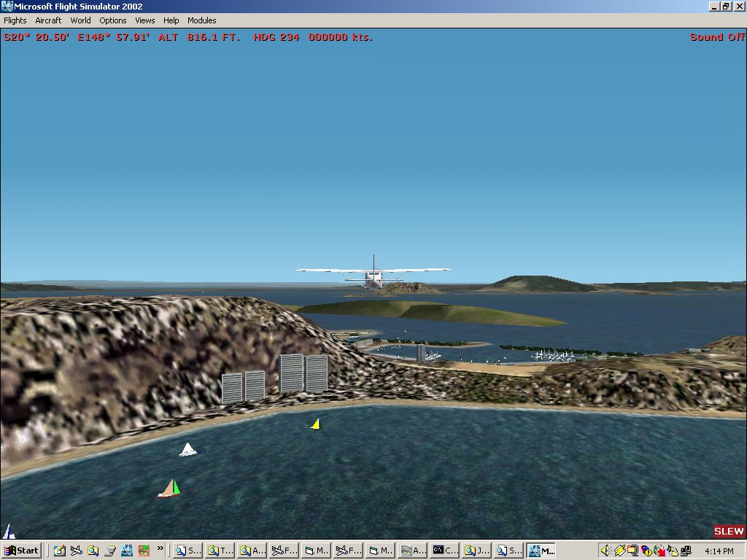Image resolution: width=747 pixels, height=560 pixels.
Task: Click the 'Sound Off' status text
Action: 717,37
